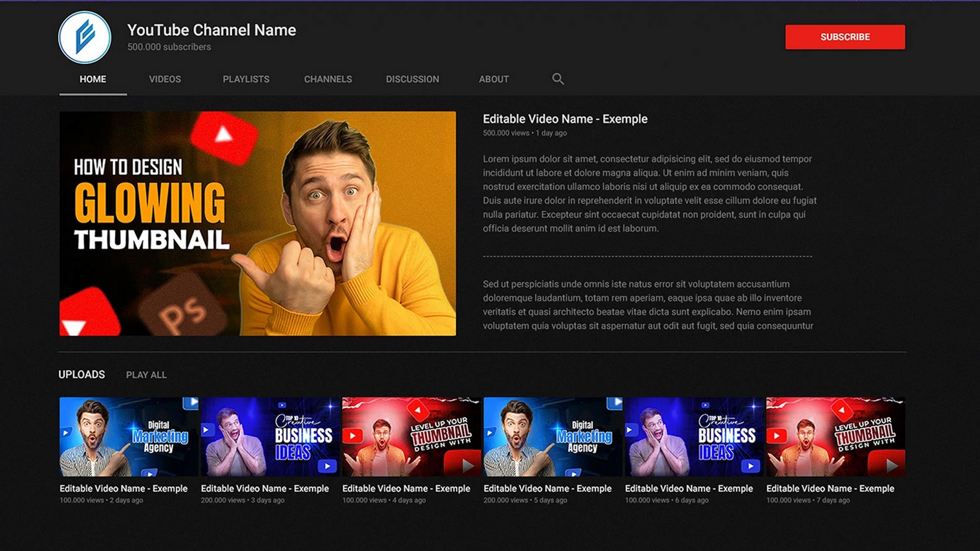Open the channel avatar logo
This screenshot has width=980, height=551.
[x=85, y=38]
